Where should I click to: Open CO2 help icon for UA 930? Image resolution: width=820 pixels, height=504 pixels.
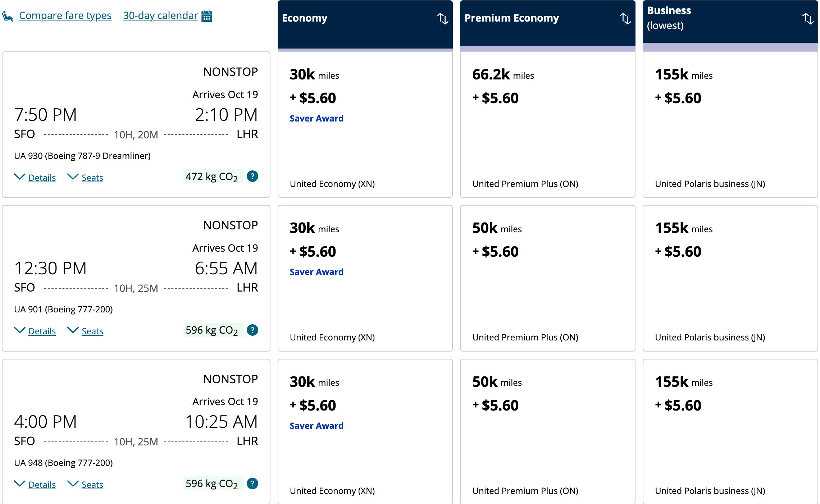(252, 177)
